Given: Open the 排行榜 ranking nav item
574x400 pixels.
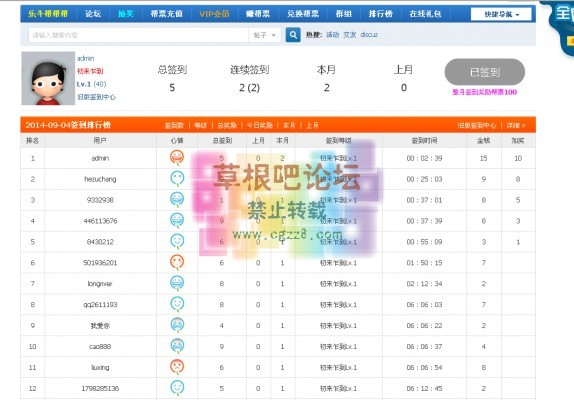Looking at the screenshot, I should [381, 14].
